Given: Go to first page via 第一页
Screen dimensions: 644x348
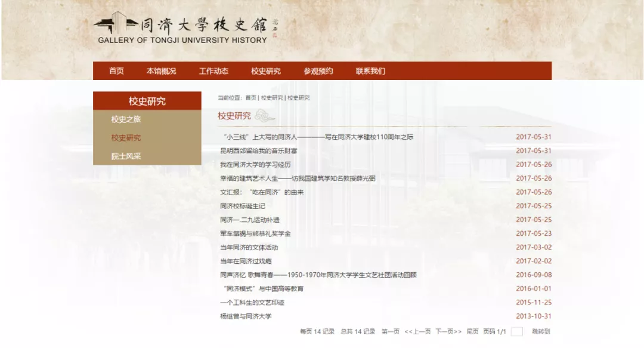Looking at the screenshot, I should [x=390, y=332].
